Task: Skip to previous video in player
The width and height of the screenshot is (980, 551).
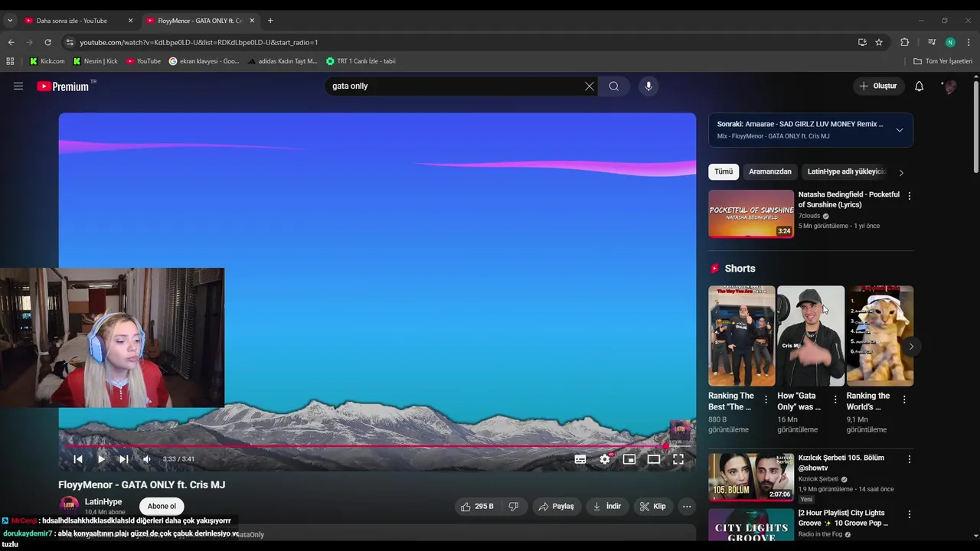Action: tap(77, 459)
